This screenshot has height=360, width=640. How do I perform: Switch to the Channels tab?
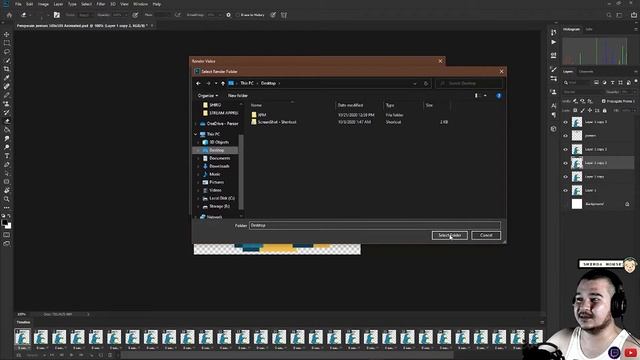(x=586, y=72)
